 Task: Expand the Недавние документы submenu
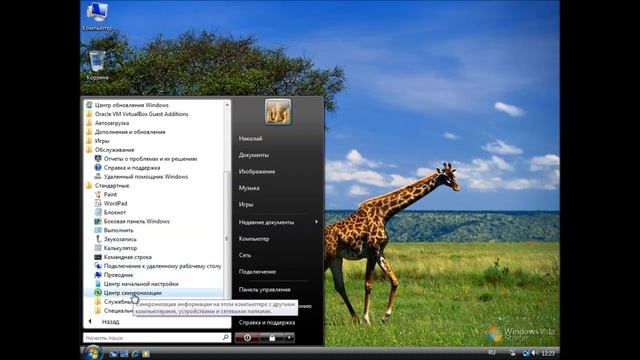pyautogui.click(x=278, y=222)
